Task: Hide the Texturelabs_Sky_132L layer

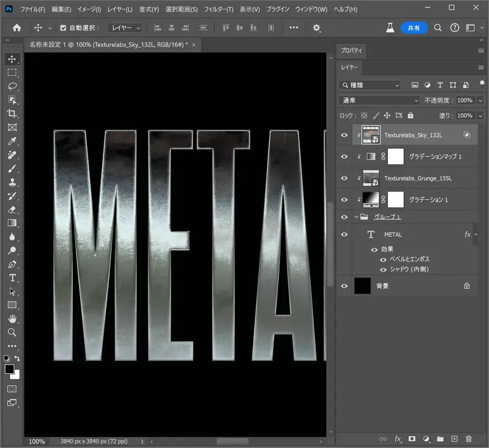Action: click(345, 135)
